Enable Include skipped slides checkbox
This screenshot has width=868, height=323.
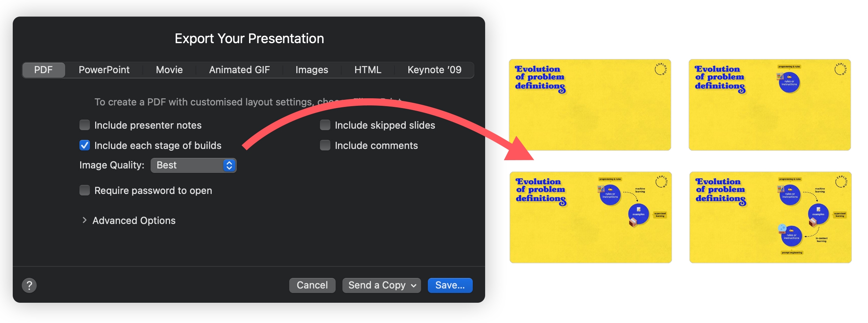point(325,125)
